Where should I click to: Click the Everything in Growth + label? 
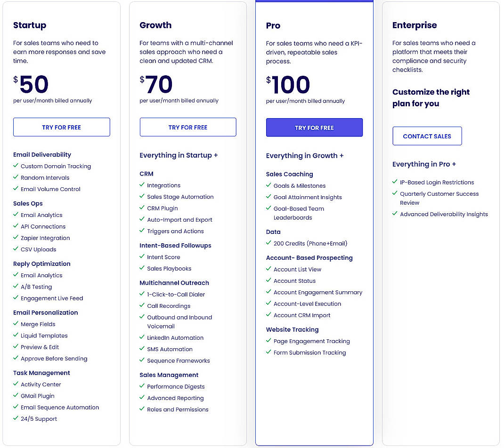pos(306,155)
